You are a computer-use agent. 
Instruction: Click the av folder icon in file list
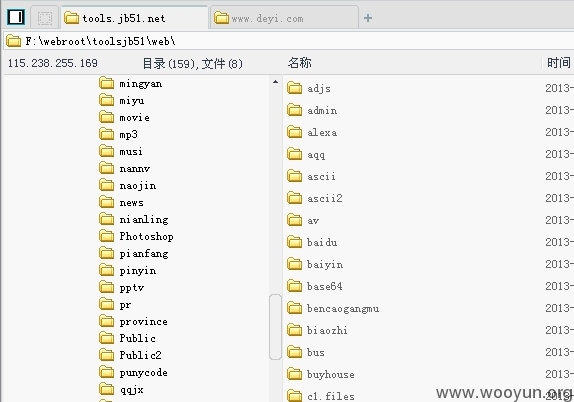[x=294, y=220]
